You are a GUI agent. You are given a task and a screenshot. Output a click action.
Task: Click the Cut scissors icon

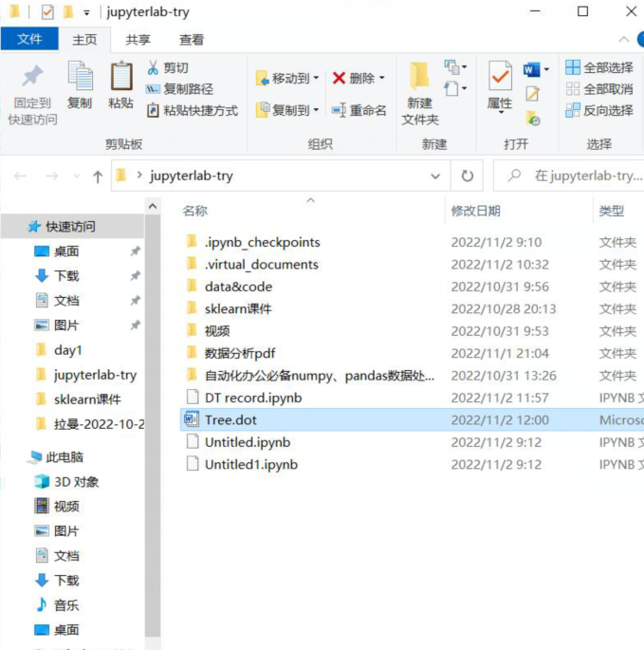pos(153,67)
